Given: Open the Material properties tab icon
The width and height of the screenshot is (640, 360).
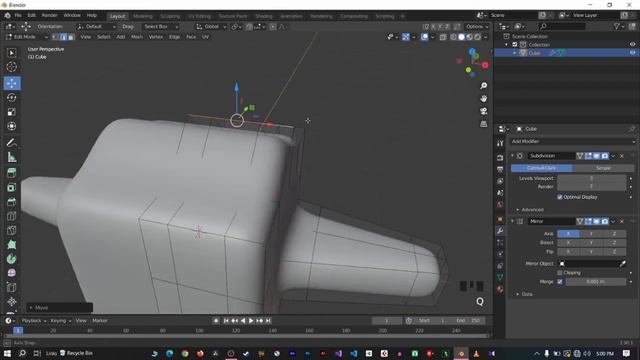Looking at the screenshot, I should pos(500,289).
